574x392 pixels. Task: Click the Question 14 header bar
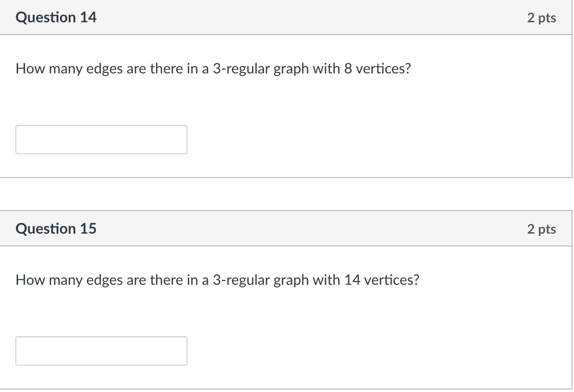287,17
